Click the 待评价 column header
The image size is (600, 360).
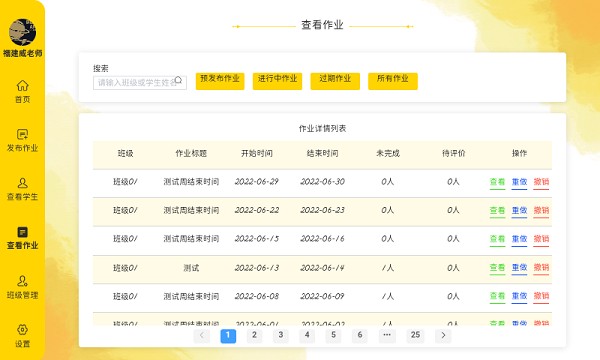pyautogui.click(x=454, y=153)
